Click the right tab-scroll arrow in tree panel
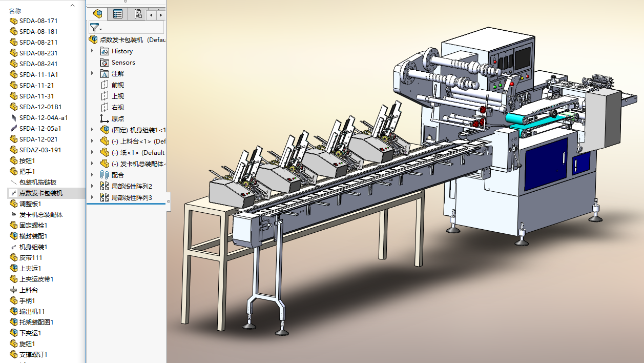The image size is (644, 363). click(160, 15)
